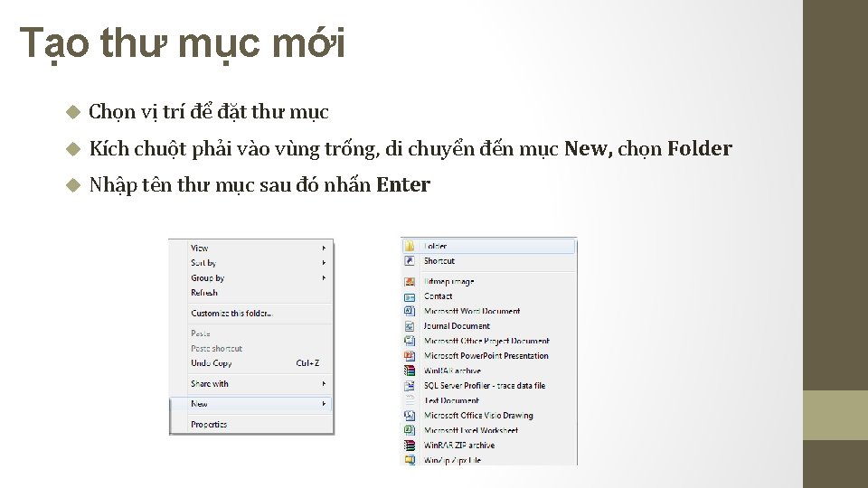Click the Microsoft Word Document icon
Screen dimensions: 868x488
[x=410, y=311]
